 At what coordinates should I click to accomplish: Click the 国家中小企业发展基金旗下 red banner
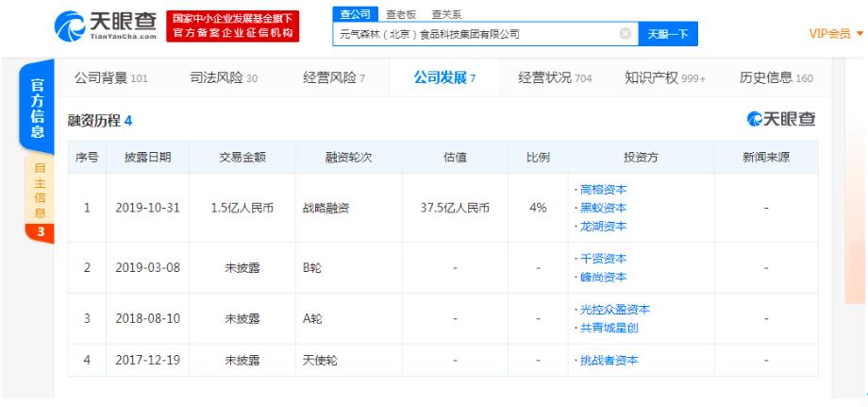(232, 26)
